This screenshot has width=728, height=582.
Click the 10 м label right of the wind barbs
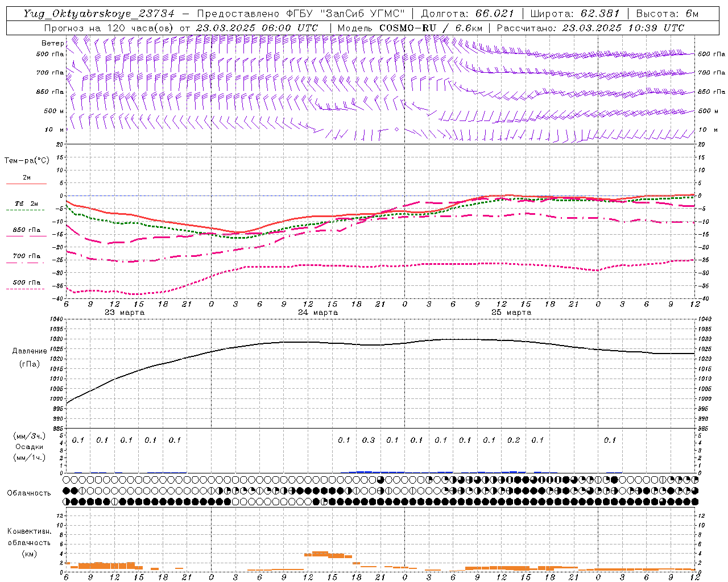pos(708,130)
